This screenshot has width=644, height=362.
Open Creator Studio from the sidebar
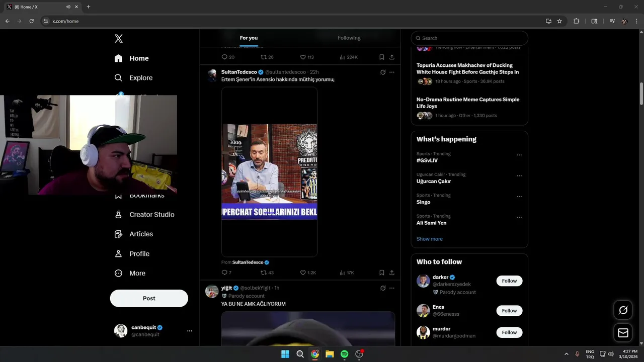[144, 215]
